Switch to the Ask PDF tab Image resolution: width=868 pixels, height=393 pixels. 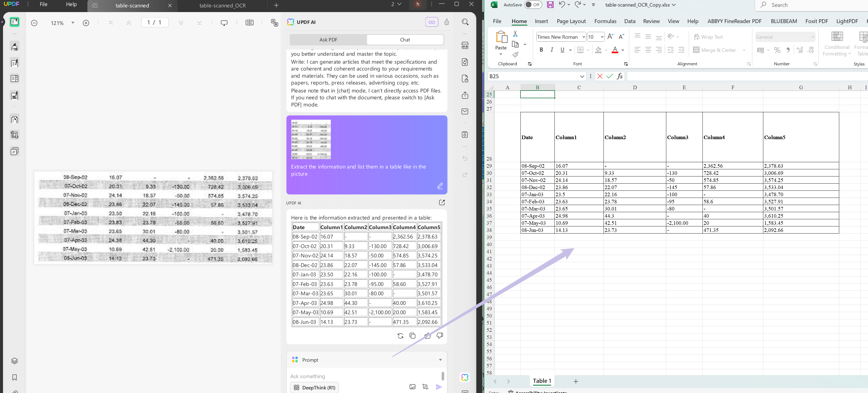click(328, 40)
